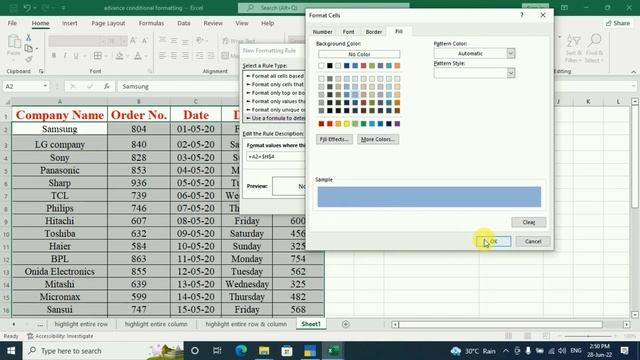Toggle Bold formatting in ribbon
This screenshot has height=360, width=640.
[53, 56]
